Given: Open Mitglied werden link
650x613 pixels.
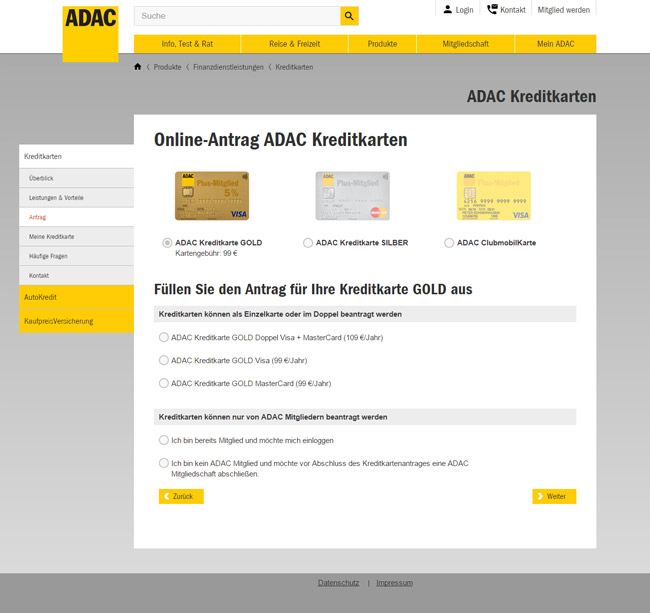Looking at the screenshot, I should [x=563, y=10].
